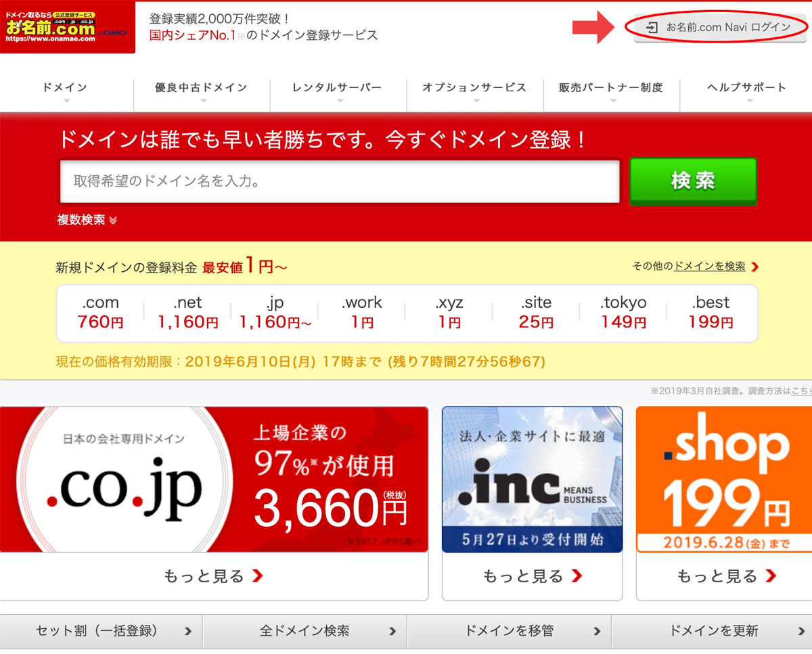Select the .site 25円 domain price

pyautogui.click(x=537, y=312)
